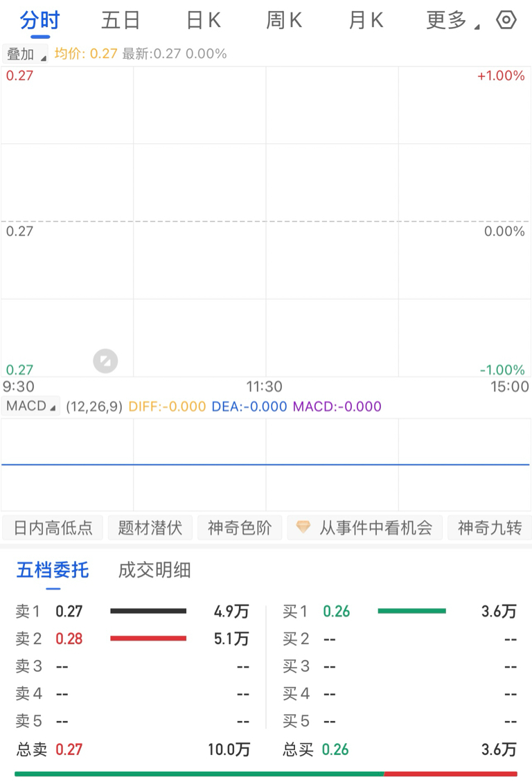Viewport: 532px width, 784px height.
Task: Enable the 题材潜伏 feature
Action: point(150,528)
